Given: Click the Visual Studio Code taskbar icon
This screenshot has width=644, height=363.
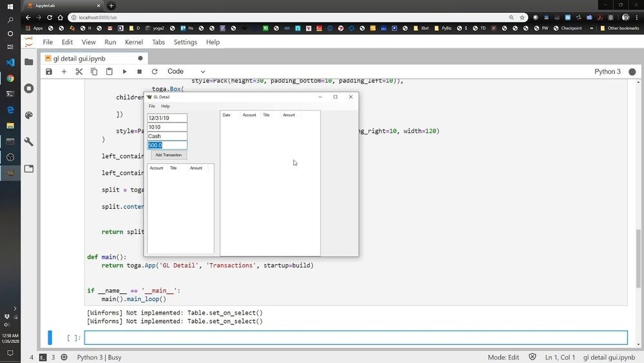Looking at the screenshot, I should (10, 63).
